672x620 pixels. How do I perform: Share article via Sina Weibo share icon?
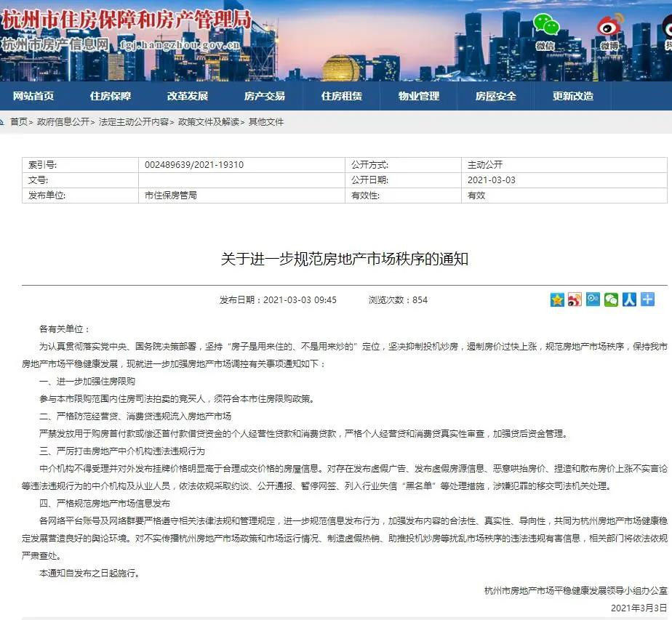click(x=575, y=299)
